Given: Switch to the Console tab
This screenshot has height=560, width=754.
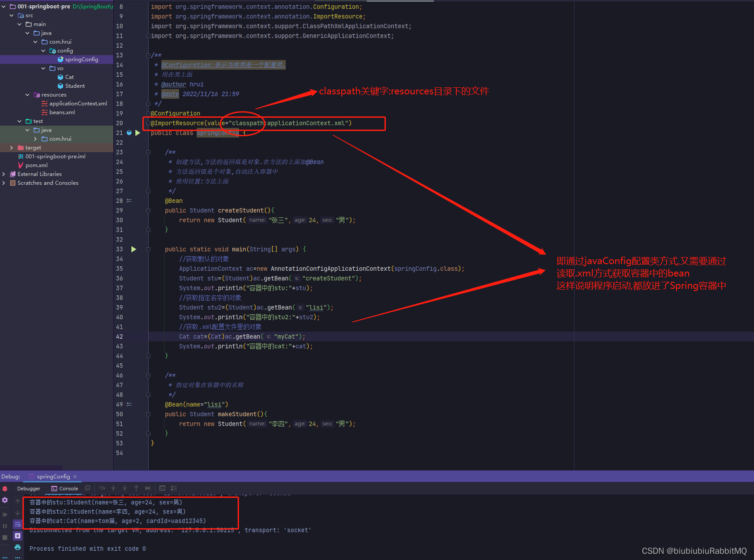Looking at the screenshot, I should [x=65, y=489].
